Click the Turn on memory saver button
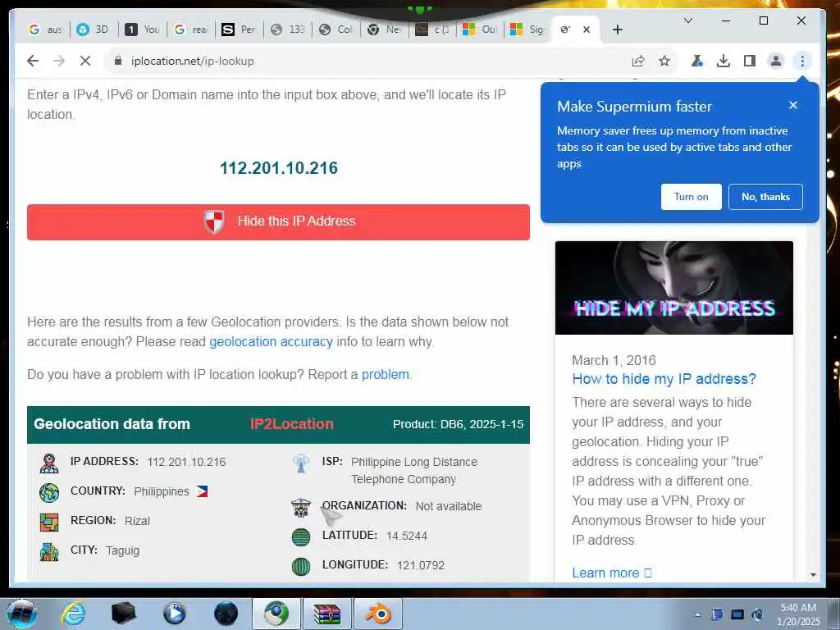Screen dimensions: 840x630 (691, 197)
